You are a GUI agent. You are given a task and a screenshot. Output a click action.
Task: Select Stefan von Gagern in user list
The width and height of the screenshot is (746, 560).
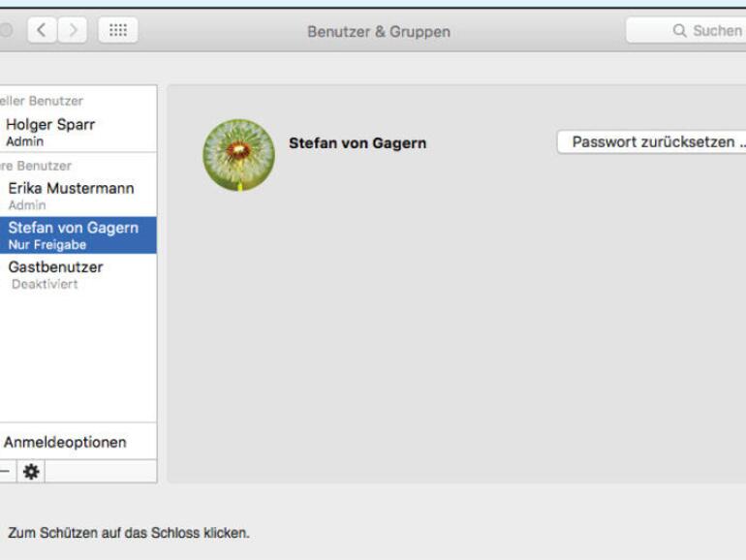pyautogui.click(x=78, y=235)
